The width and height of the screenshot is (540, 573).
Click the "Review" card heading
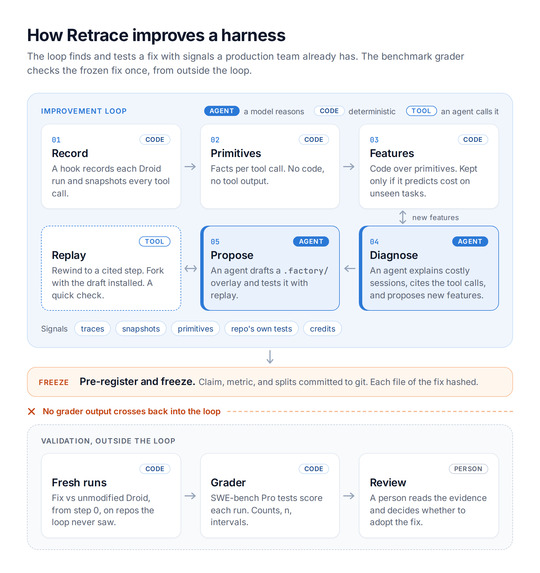pos(388,483)
